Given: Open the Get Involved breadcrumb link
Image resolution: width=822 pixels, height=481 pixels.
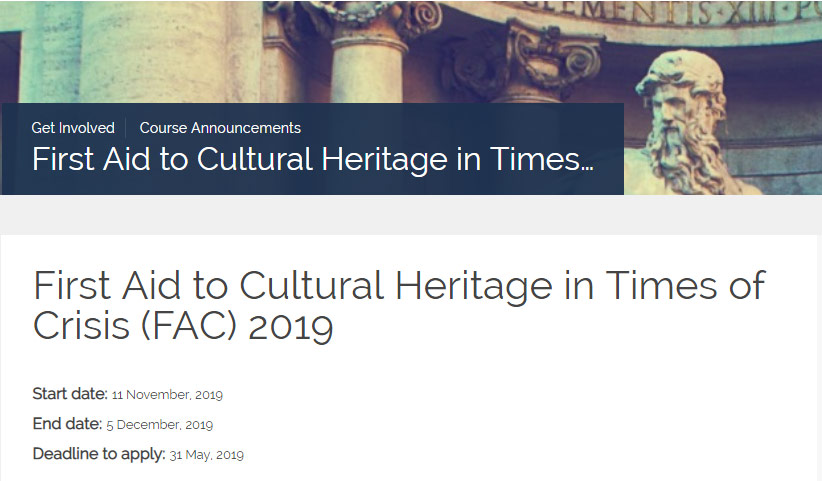Looking at the screenshot, I should pyautogui.click(x=73, y=128).
